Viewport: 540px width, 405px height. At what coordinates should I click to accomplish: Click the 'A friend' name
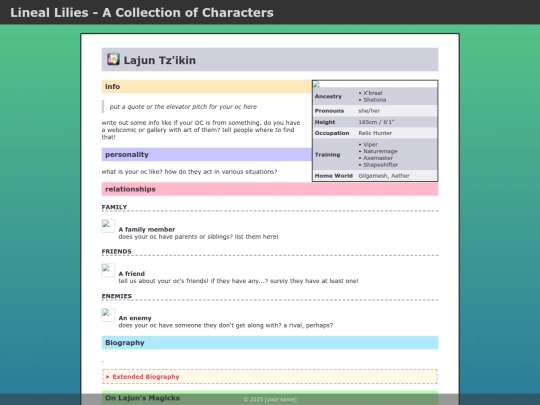[x=132, y=274]
